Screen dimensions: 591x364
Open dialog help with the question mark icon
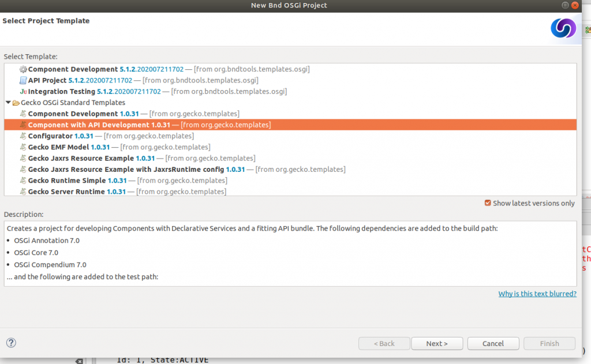point(11,343)
